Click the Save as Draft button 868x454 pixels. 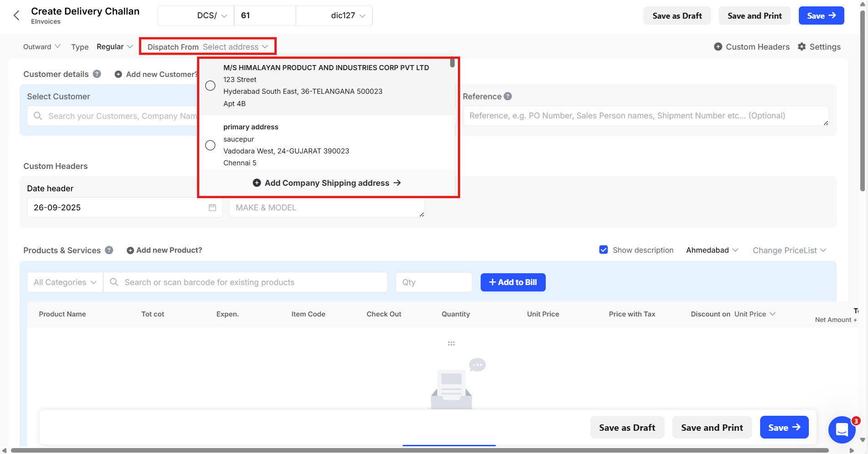click(676, 15)
